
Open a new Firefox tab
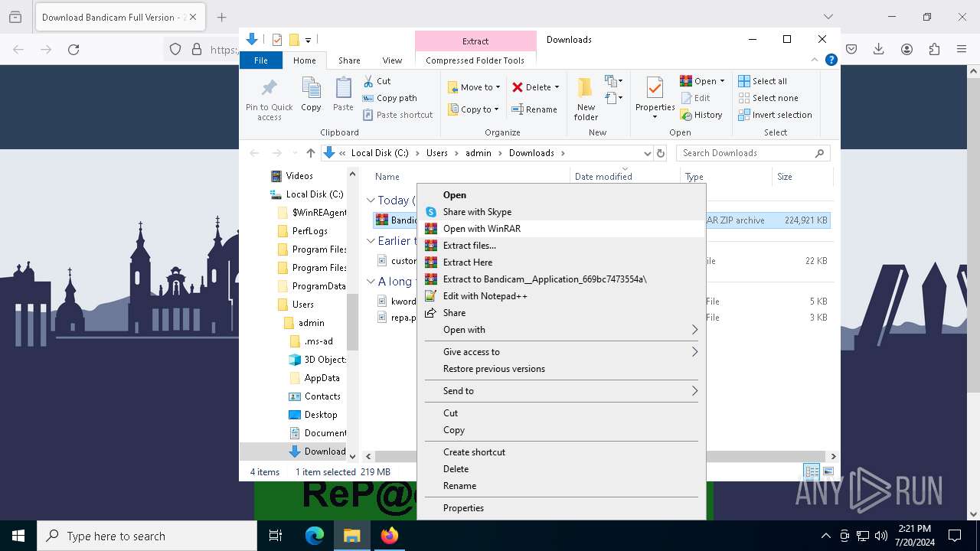click(221, 17)
